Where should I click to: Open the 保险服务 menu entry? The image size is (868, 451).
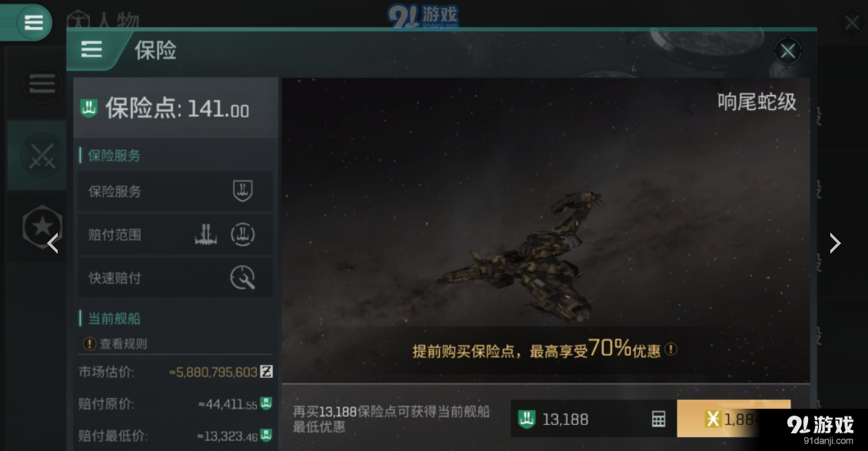[x=175, y=191]
